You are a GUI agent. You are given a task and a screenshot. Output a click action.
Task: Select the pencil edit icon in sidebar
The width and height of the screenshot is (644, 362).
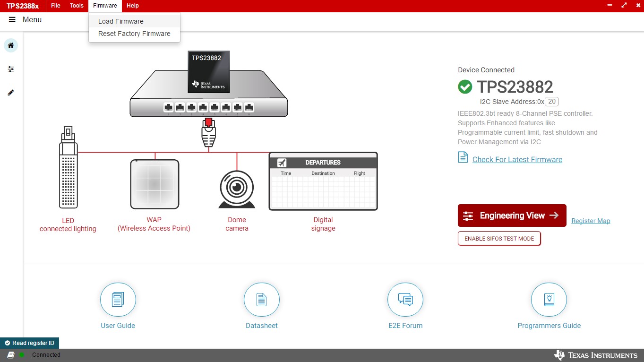[11, 93]
